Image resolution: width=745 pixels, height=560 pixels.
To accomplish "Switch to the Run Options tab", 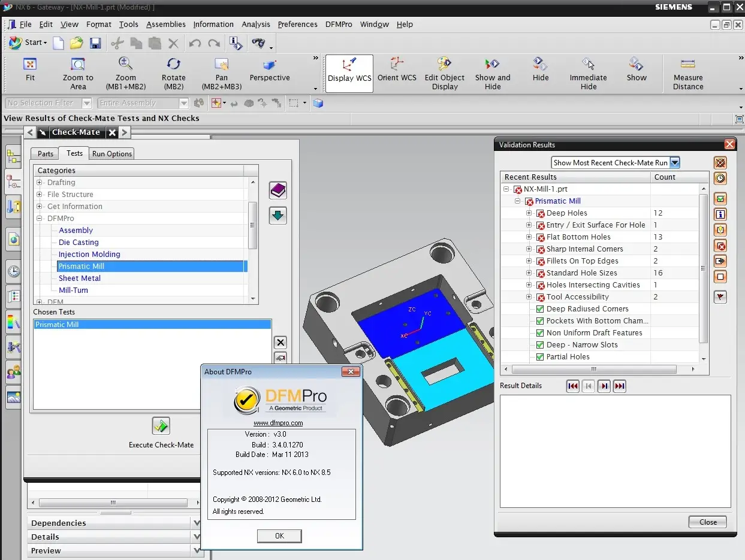I will click(x=111, y=154).
